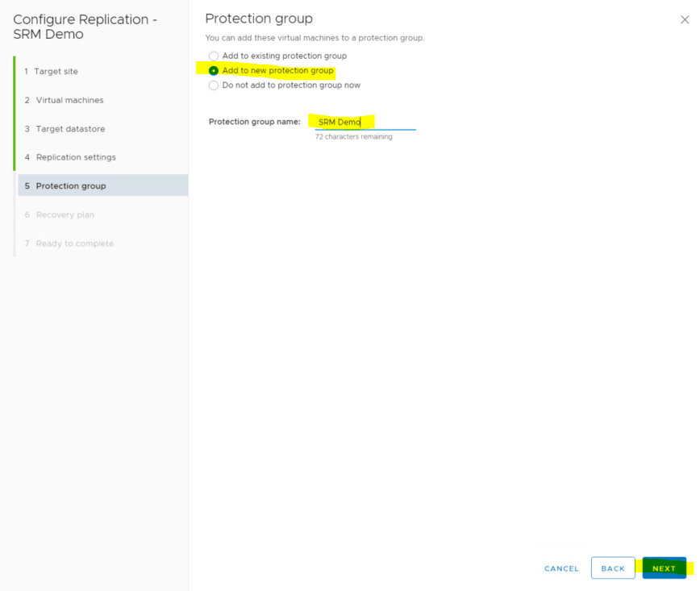The width and height of the screenshot is (700, 591).
Task: Focus the Protection group name text field
Action: pos(365,123)
